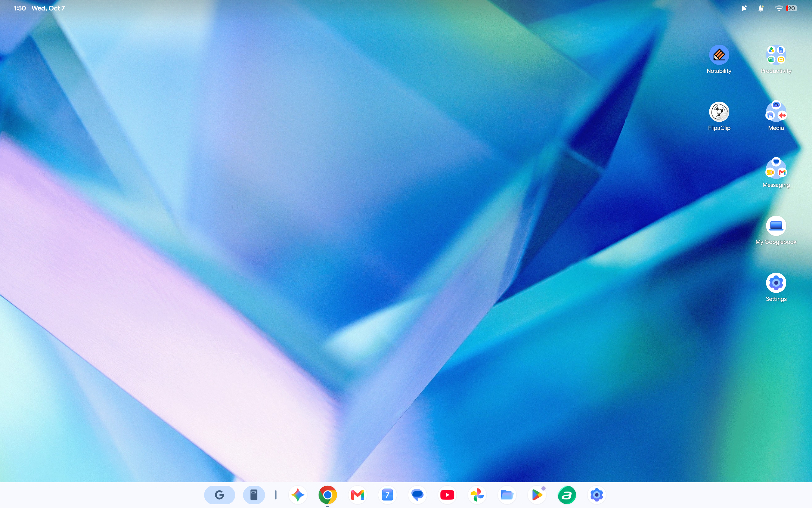812x508 pixels.
Task: Open Google Messages from the shelf
Action: pyautogui.click(x=417, y=495)
